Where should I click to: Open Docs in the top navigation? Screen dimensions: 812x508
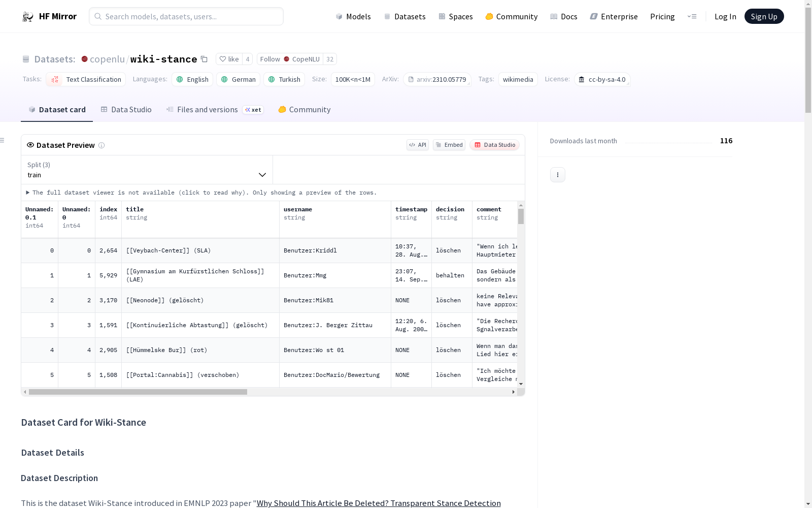564,17
